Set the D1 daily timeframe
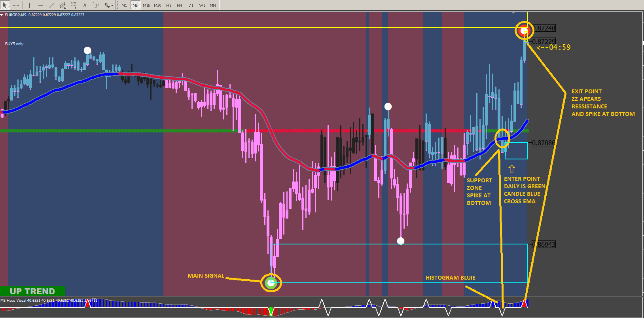Image resolution: width=644 pixels, height=318 pixels. click(x=191, y=5)
